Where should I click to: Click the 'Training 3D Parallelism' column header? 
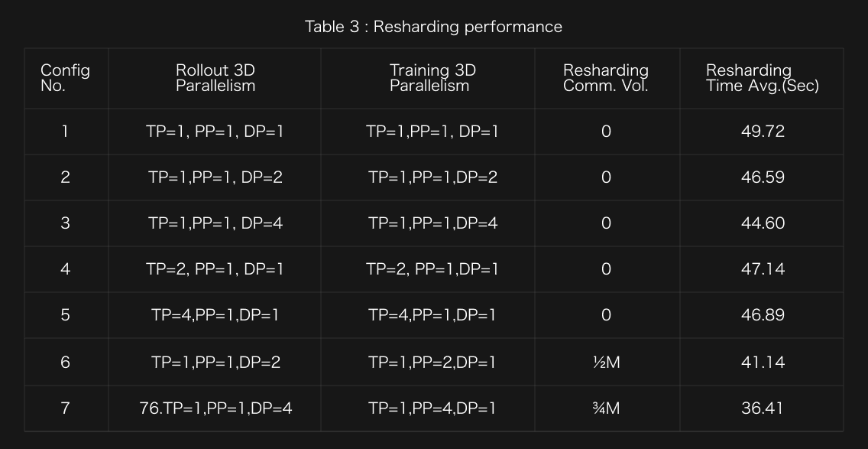point(432,78)
